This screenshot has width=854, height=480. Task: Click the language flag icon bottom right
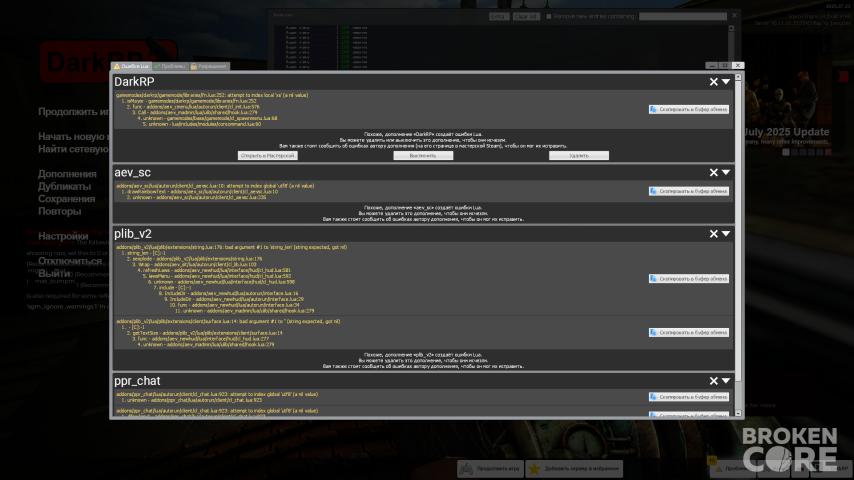click(801, 468)
